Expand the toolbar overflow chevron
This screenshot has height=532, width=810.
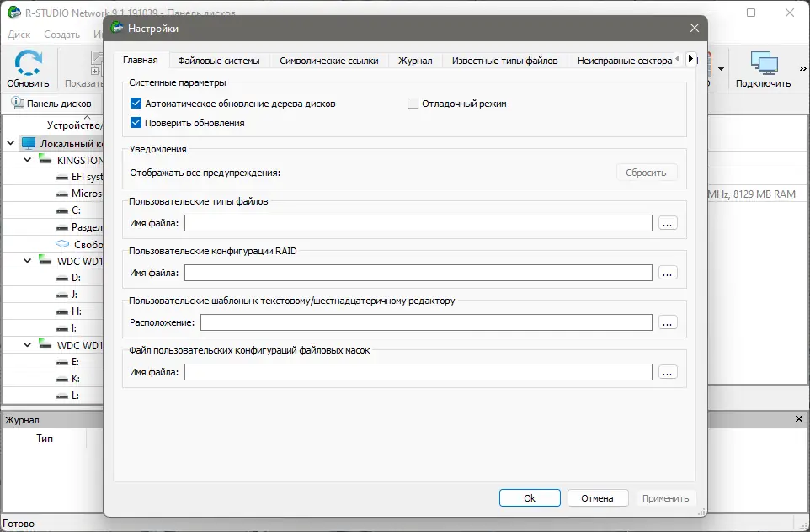tap(801, 68)
